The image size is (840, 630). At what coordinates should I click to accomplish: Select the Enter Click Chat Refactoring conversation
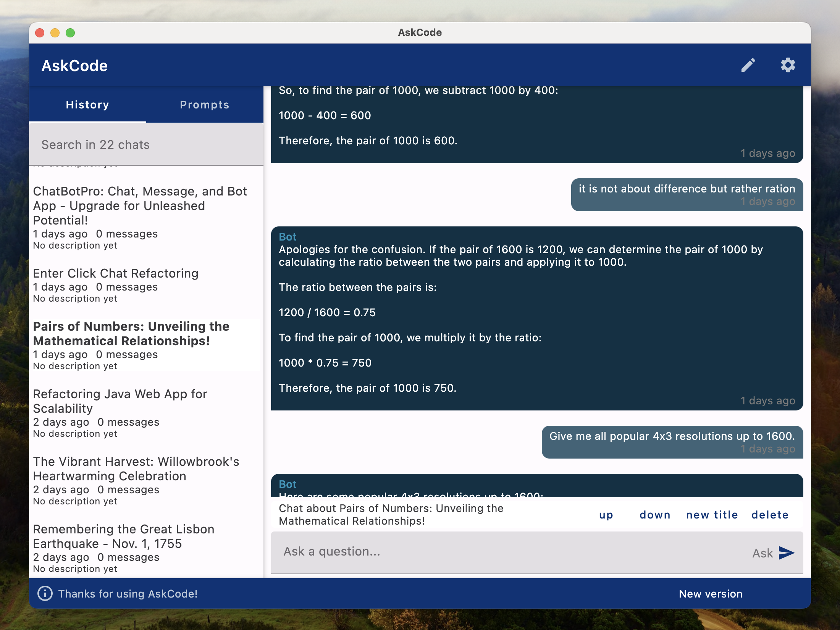pyautogui.click(x=116, y=273)
